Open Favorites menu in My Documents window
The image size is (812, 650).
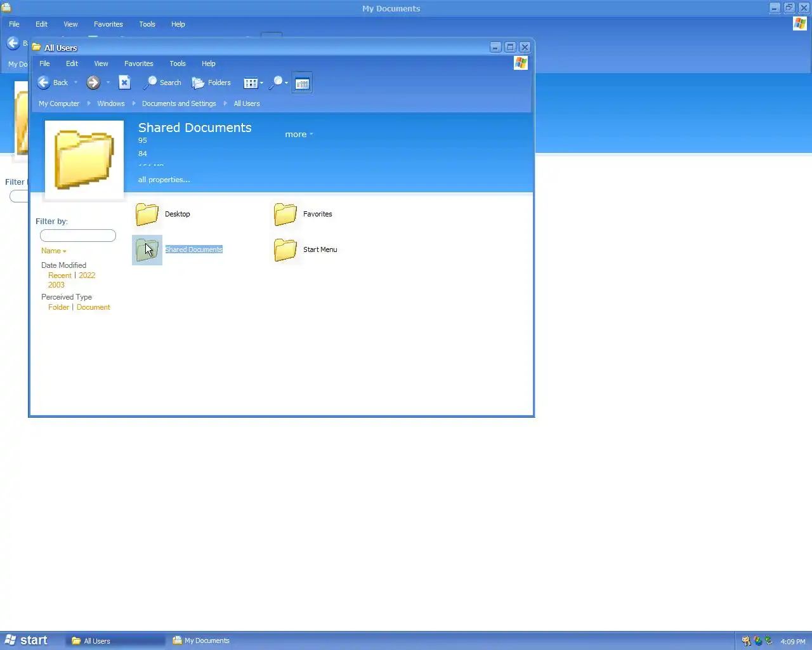point(108,24)
